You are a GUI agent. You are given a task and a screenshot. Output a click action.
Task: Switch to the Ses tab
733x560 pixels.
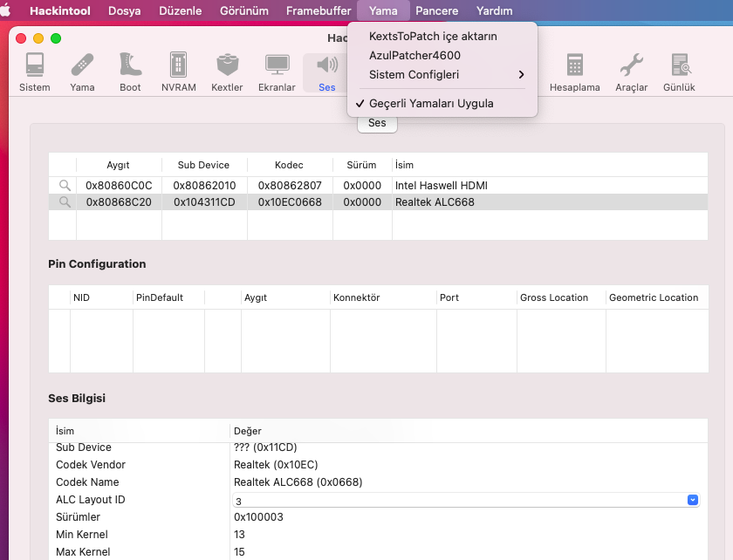click(x=376, y=123)
